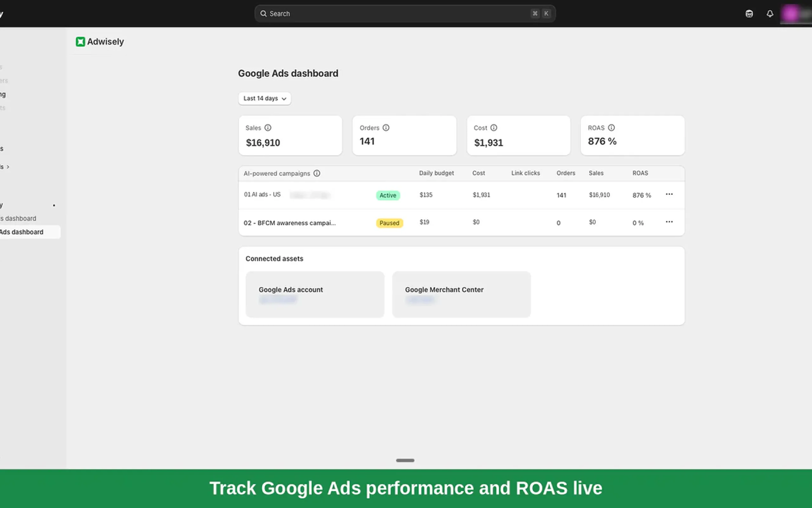Click the AI-powered campaigns header label

point(277,173)
